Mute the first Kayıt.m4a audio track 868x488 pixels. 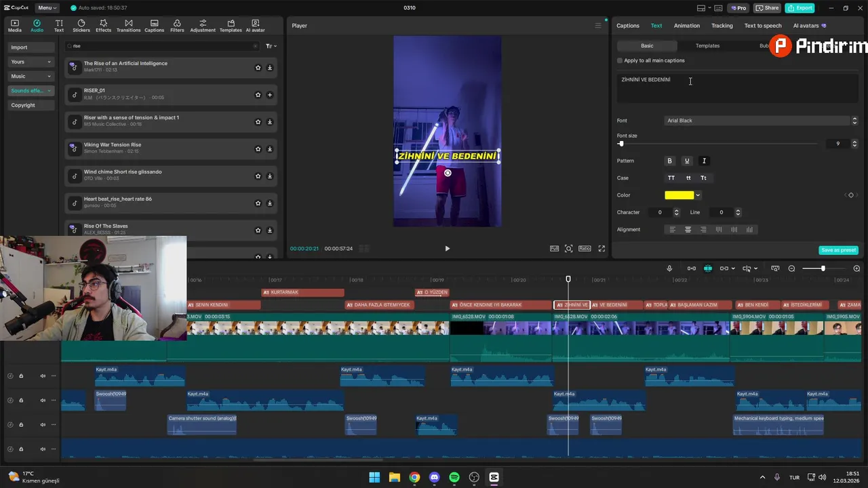click(43, 375)
